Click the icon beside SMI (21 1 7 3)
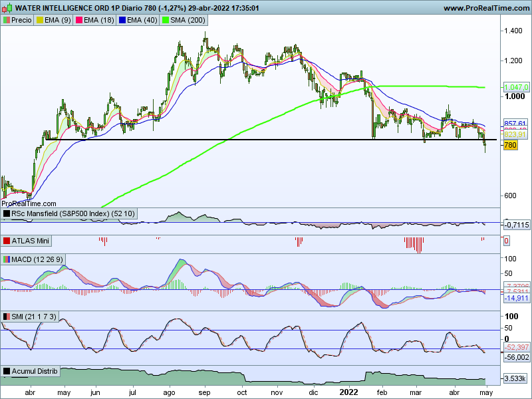532x399 pixels. [7, 317]
